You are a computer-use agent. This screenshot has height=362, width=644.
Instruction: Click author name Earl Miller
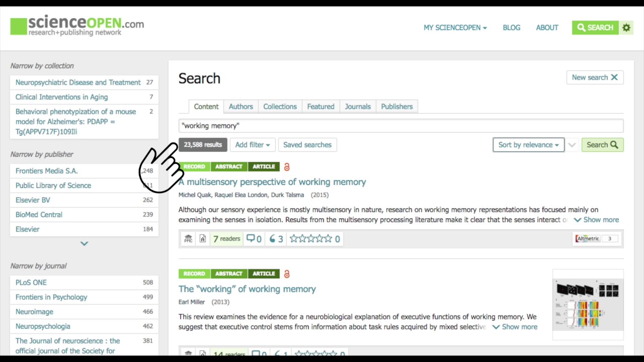point(192,302)
